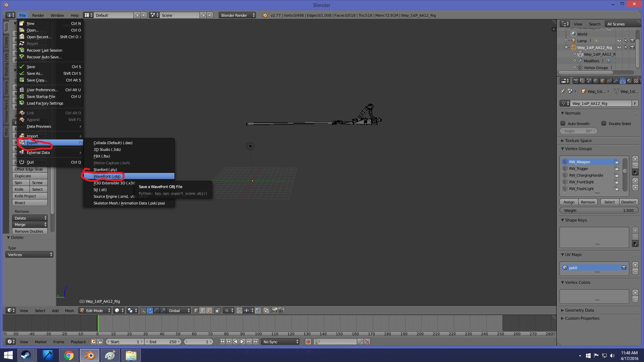Open the Material properties tab
644x362 pixels.
[629, 81]
